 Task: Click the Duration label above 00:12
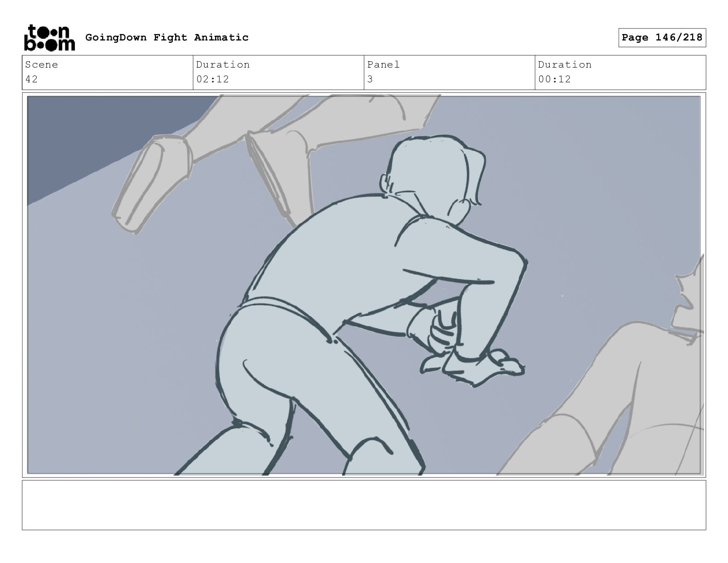(565, 64)
